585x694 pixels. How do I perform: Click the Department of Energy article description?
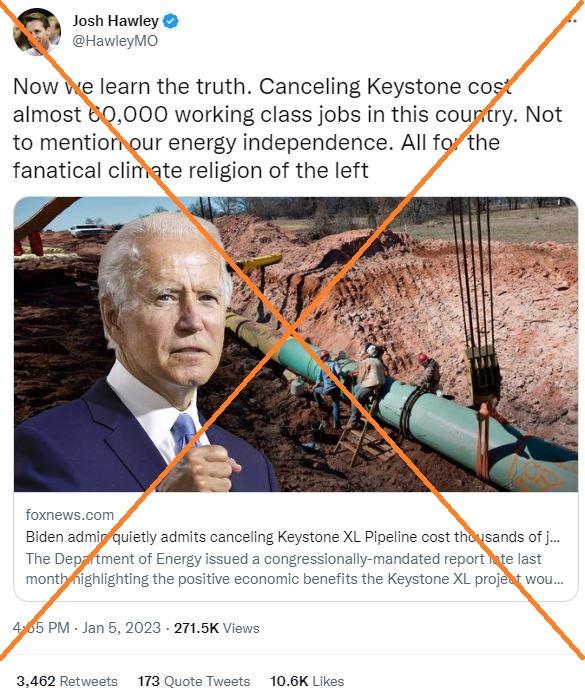pos(294,569)
